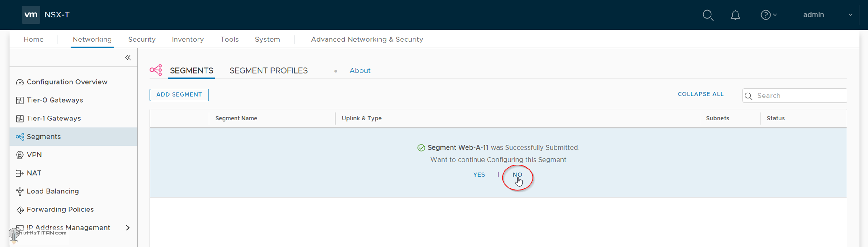868x247 pixels.
Task: Choose YES to continue configuring segment
Action: (x=479, y=175)
